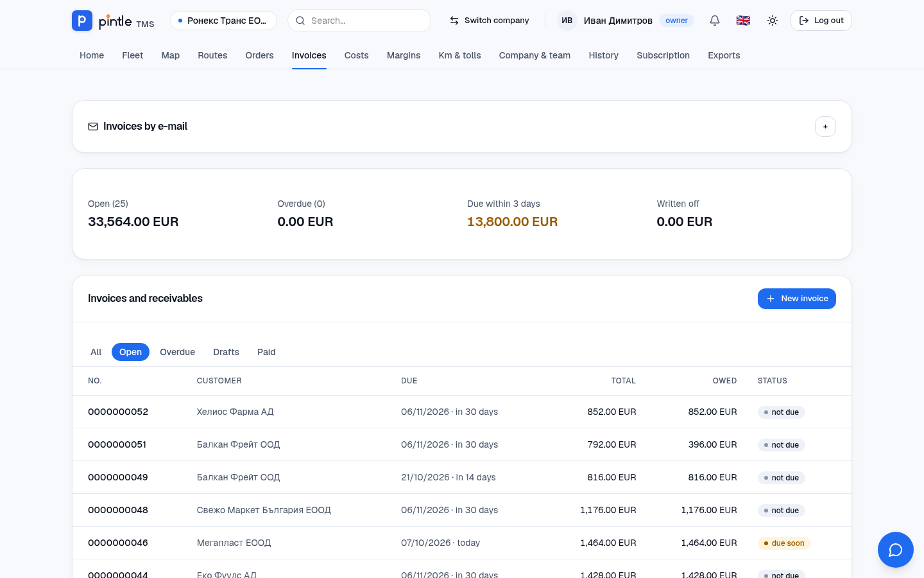Click the Search input field
Viewport: 924px width, 578px height.
(x=359, y=21)
